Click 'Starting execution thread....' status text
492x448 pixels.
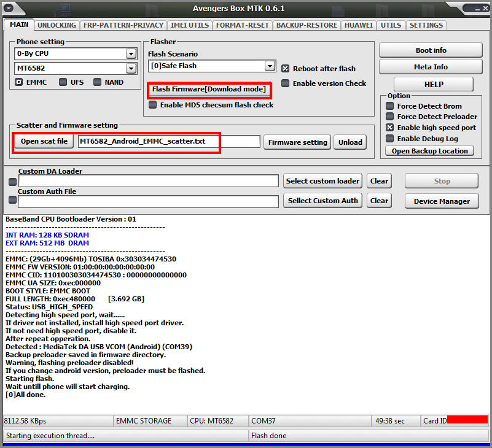tap(50, 436)
